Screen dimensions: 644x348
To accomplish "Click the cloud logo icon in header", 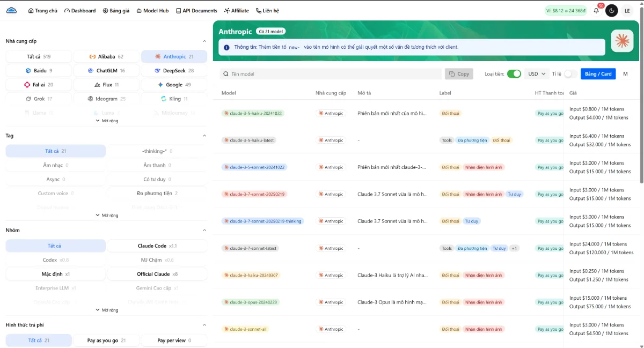I will click(x=12, y=10).
